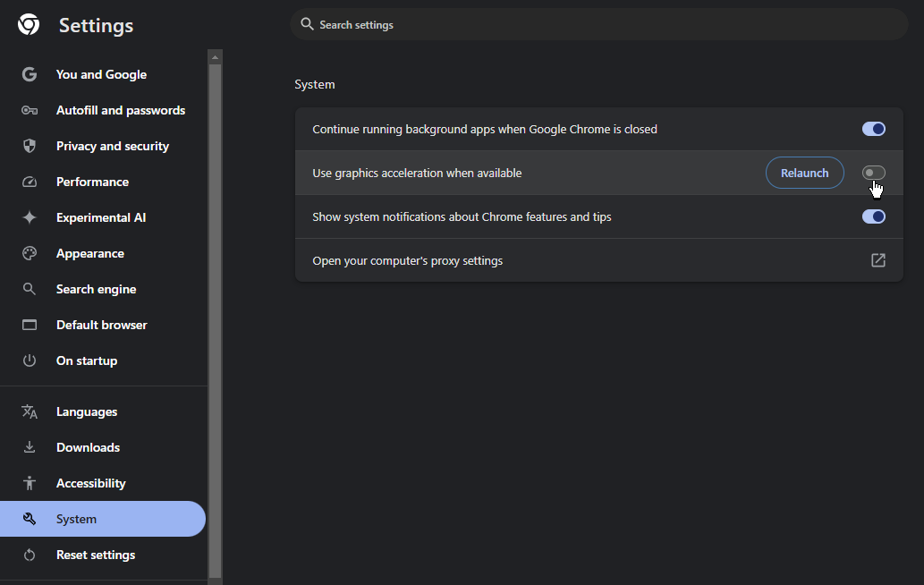Viewport: 924px width, 585px height.
Task: Click the reset arrow icon for Reset settings
Action: click(x=30, y=555)
